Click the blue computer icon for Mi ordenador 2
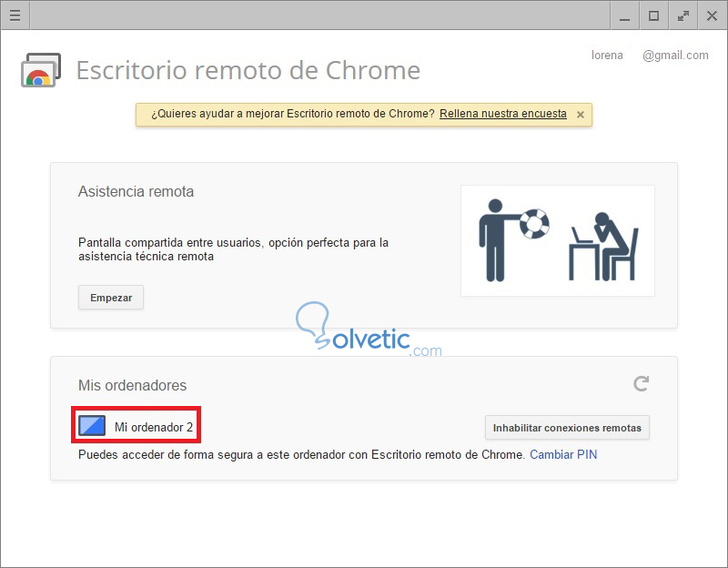This screenshot has height=568, width=728. [92, 426]
